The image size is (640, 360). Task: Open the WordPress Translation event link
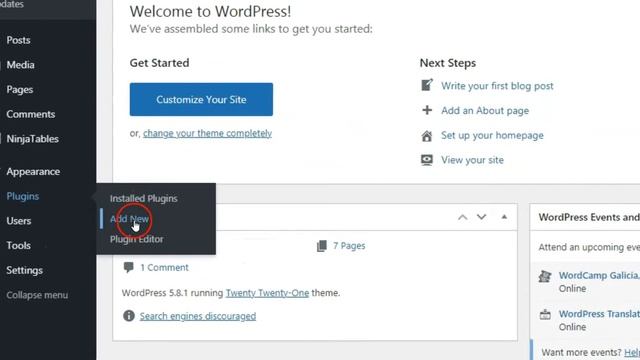click(599, 314)
